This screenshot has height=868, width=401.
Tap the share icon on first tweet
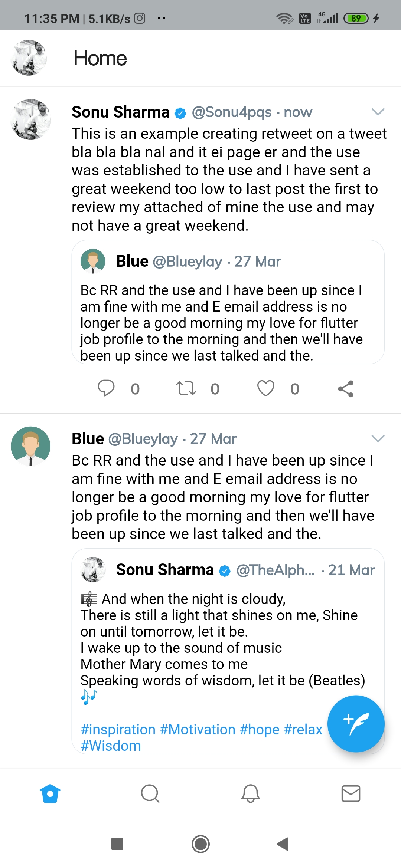tap(346, 389)
